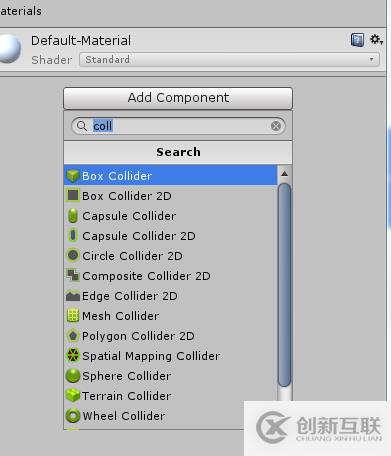Select the Spatial Mapping Collider icon
This screenshot has height=456, width=391.
[x=73, y=356]
